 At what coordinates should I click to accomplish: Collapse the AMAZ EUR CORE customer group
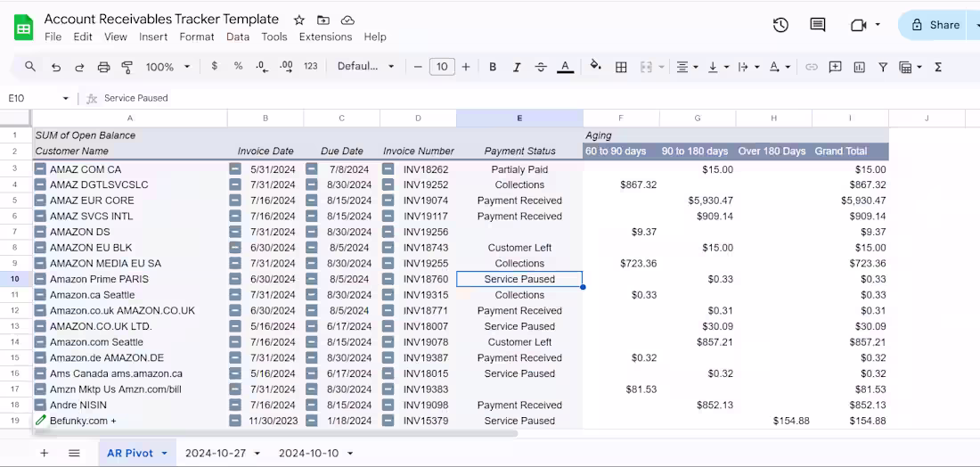click(40, 200)
